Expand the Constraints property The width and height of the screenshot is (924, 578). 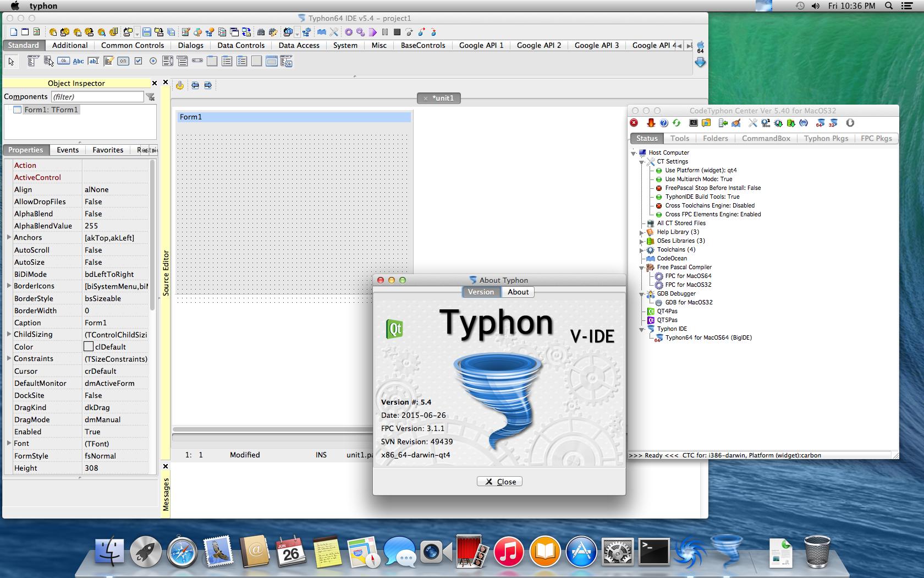[x=9, y=358]
